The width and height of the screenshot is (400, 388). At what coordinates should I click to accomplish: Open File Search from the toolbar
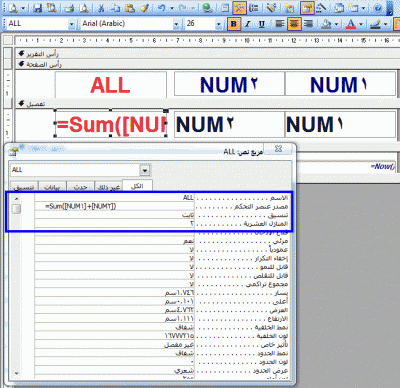pos(52,8)
